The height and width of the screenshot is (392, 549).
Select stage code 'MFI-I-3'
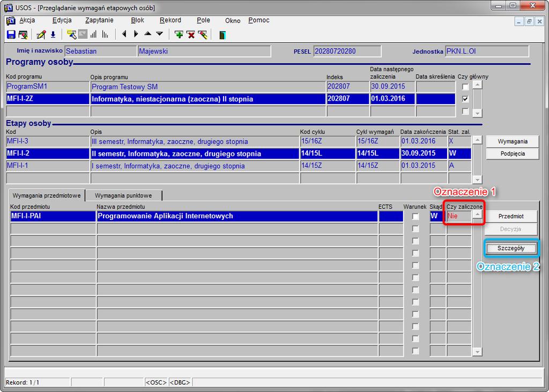(48, 141)
